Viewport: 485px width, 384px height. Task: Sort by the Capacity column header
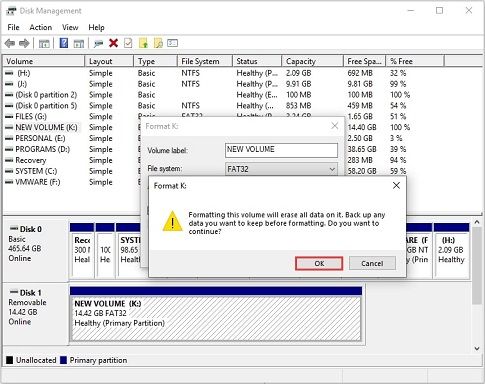pos(313,61)
